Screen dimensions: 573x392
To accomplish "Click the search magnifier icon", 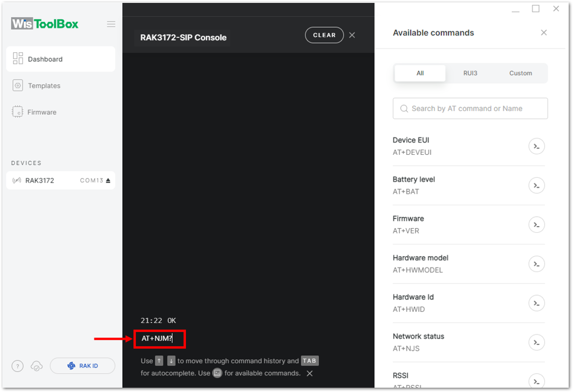I will click(x=404, y=108).
